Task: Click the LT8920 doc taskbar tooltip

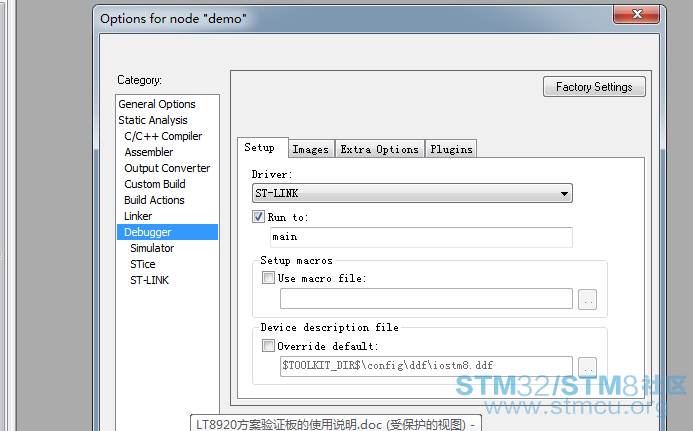Action: coord(336,423)
